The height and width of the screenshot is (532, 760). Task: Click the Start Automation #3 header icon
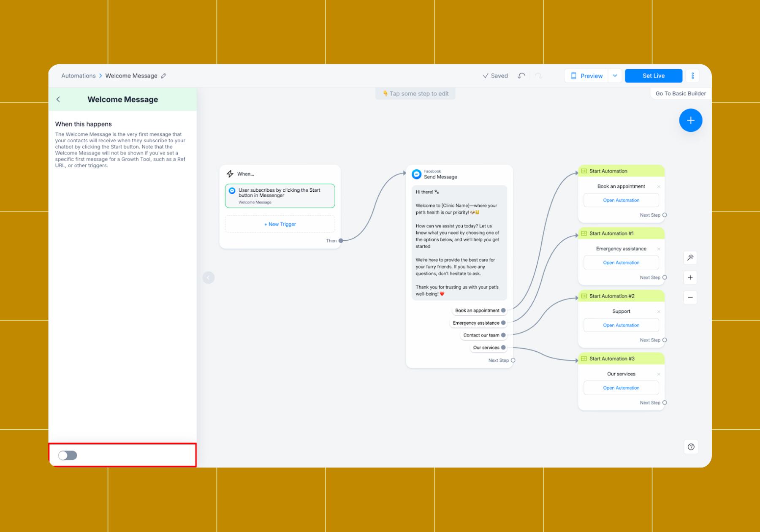[x=584, y=358]
